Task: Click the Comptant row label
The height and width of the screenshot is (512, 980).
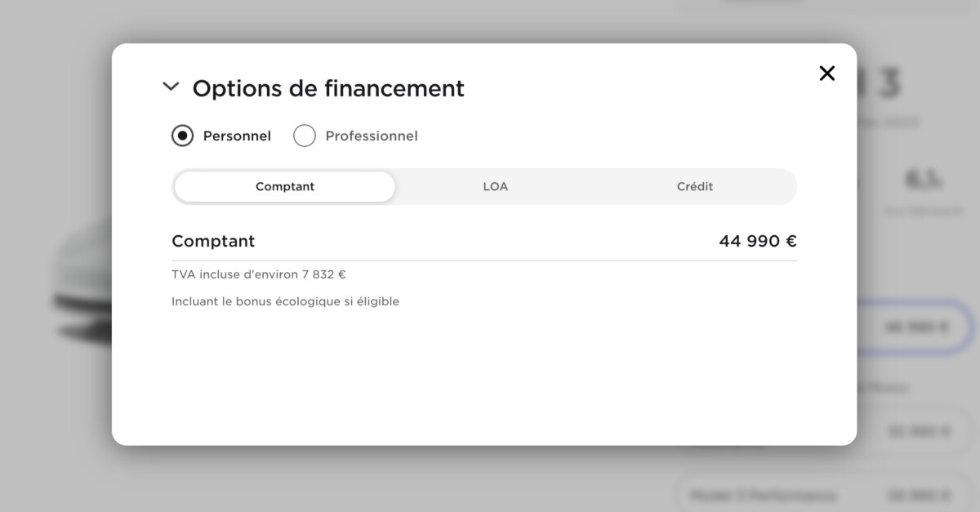Action: pyautogui.click(x=213, y=241)
